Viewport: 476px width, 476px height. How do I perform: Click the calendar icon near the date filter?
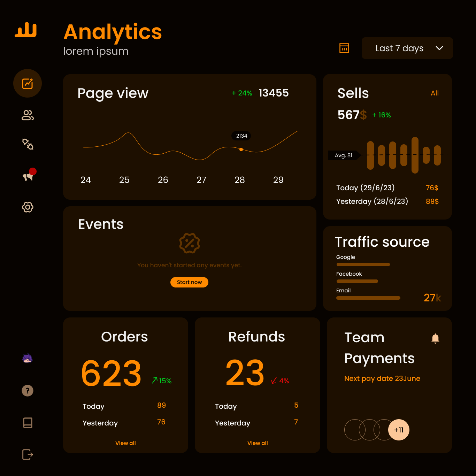(x=344, y=48)
